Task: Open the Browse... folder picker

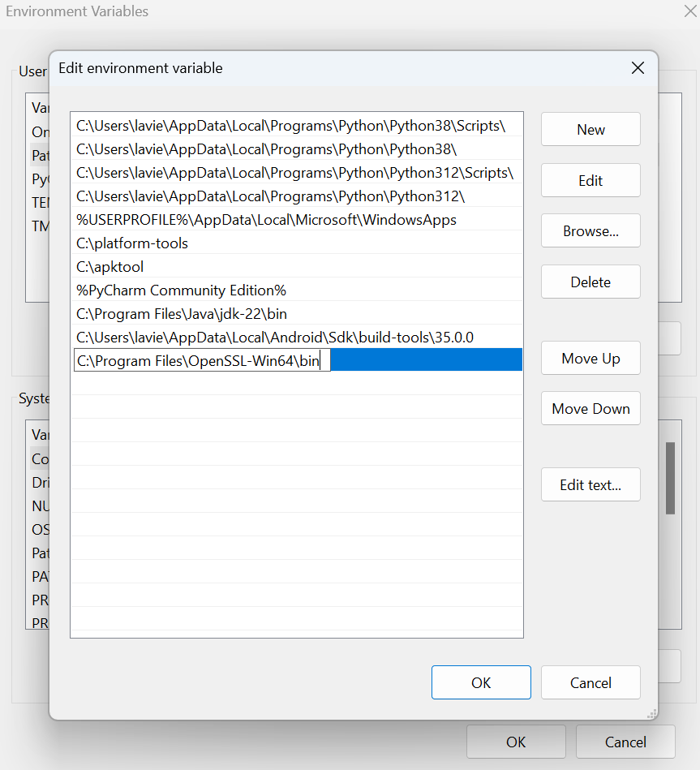Action: tap(590, 230)
